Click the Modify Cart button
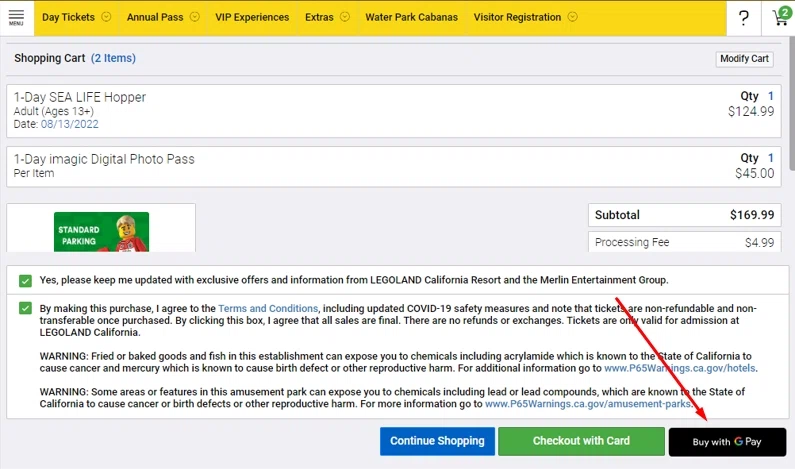Viewport: 795px width, 469px height. click(744, 59)
